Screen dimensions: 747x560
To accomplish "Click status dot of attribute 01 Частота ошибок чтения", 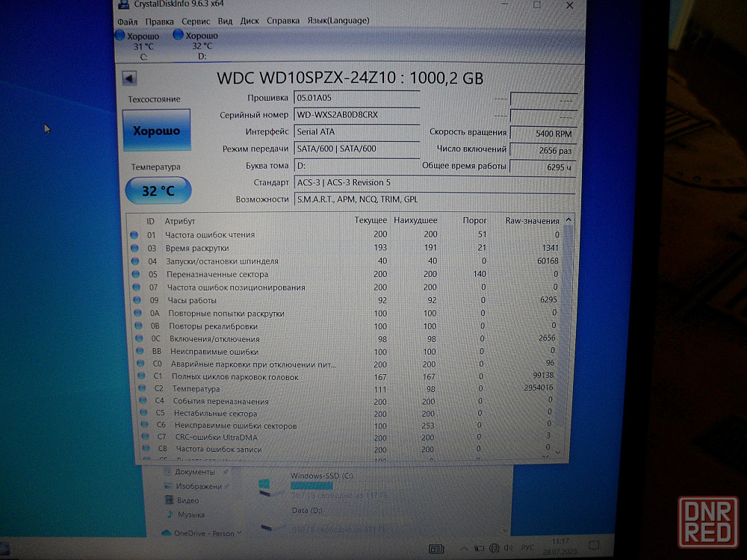I will coord(134,234).
